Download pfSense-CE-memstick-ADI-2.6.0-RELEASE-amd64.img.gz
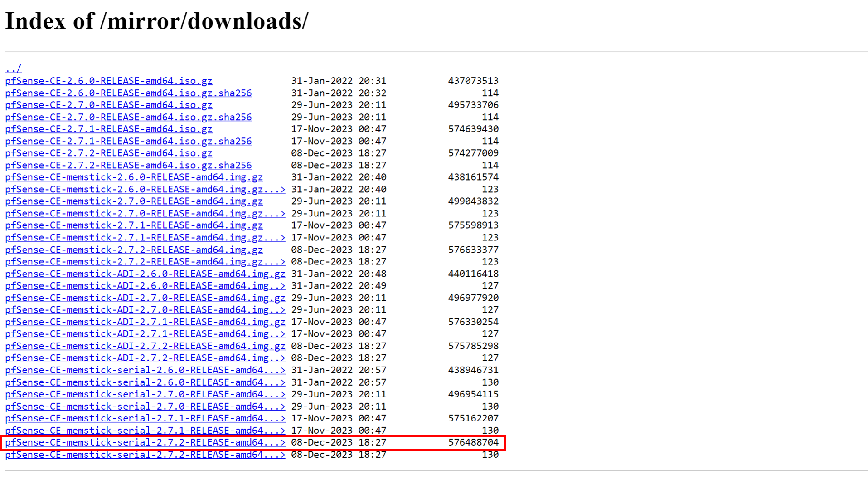Screen dimensions: 868x480 145,274
